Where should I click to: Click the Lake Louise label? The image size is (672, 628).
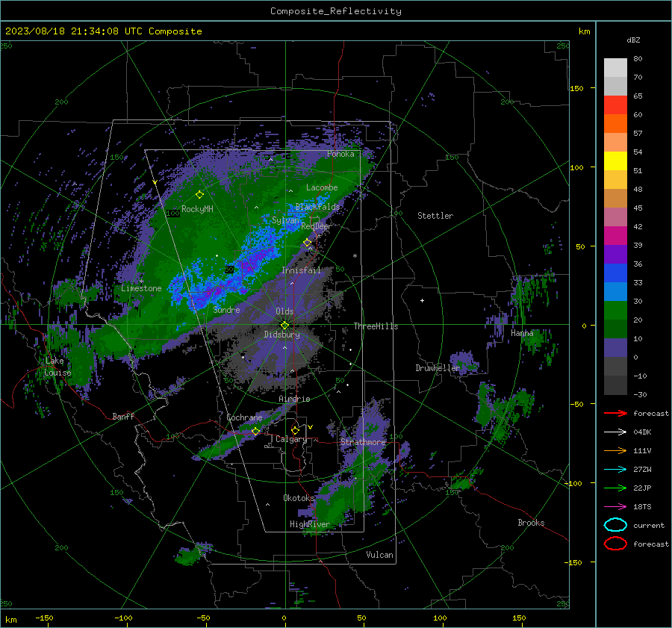pyautogui.click(x=57, y=367)
